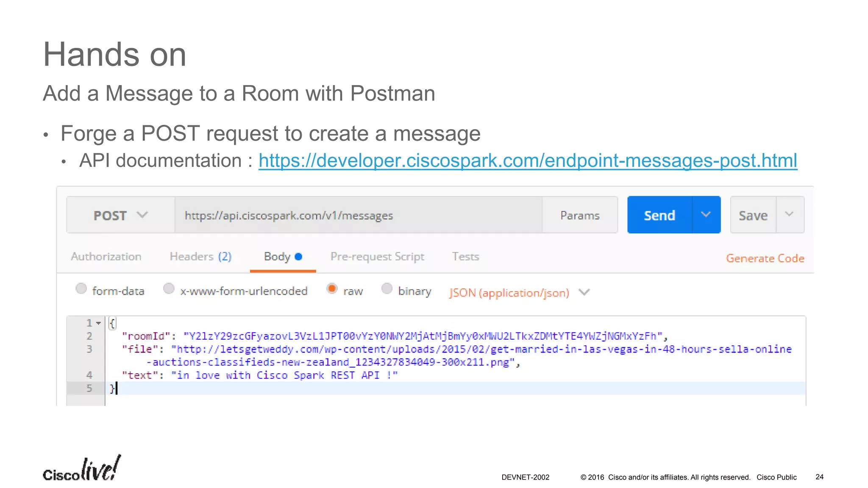Open the POST method dropdown
This screenshot has width=868, height=488.
click(x=120, y=215)
